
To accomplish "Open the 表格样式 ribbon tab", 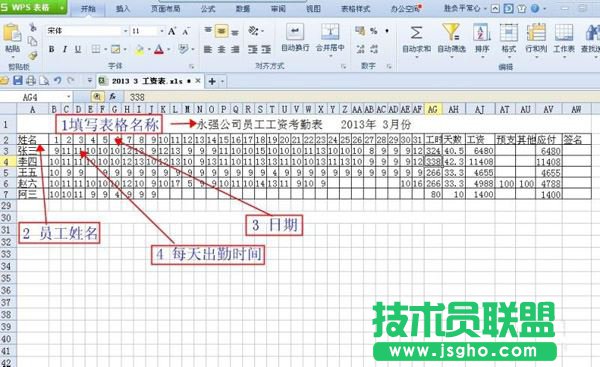I will tap(355, 8).
